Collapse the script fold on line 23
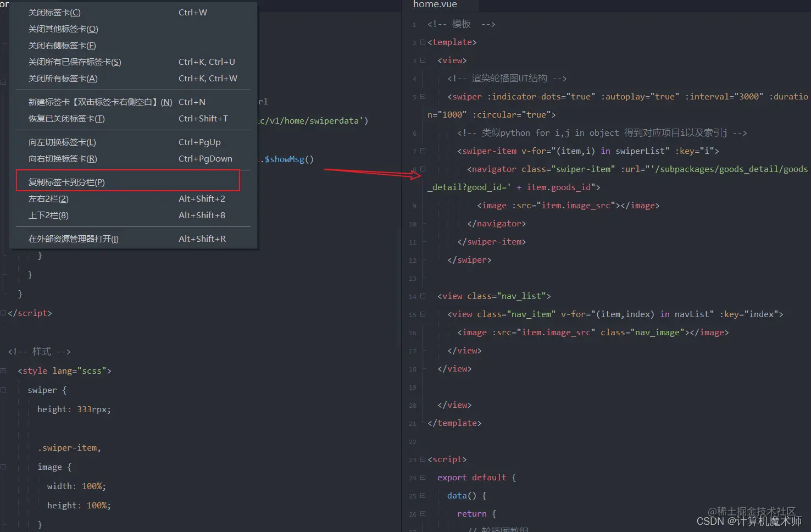Viewport: 811px width, 532px height. [x=423, y=459]
